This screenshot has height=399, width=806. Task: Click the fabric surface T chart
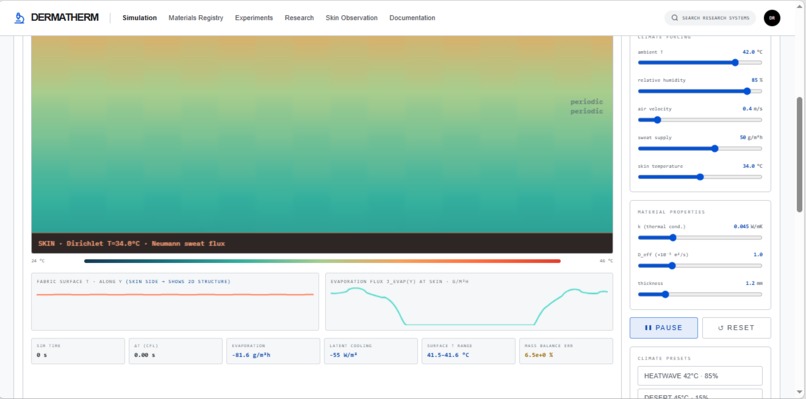point(175,301)
